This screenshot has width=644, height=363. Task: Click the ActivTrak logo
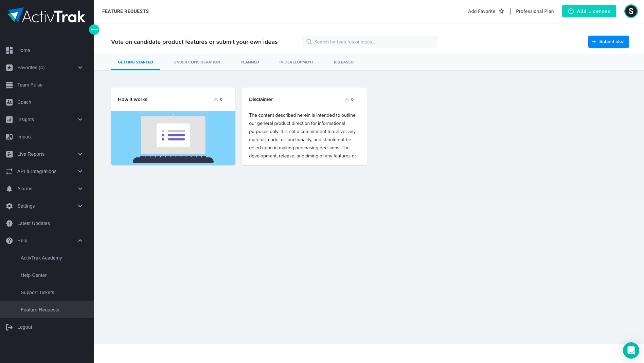point(47,16)
